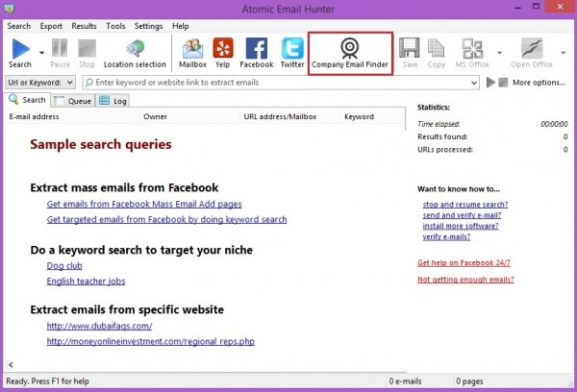Open the moneyonlineinvestment.com regional reps link
The image size is (577, 392).
tap(151, 341)
